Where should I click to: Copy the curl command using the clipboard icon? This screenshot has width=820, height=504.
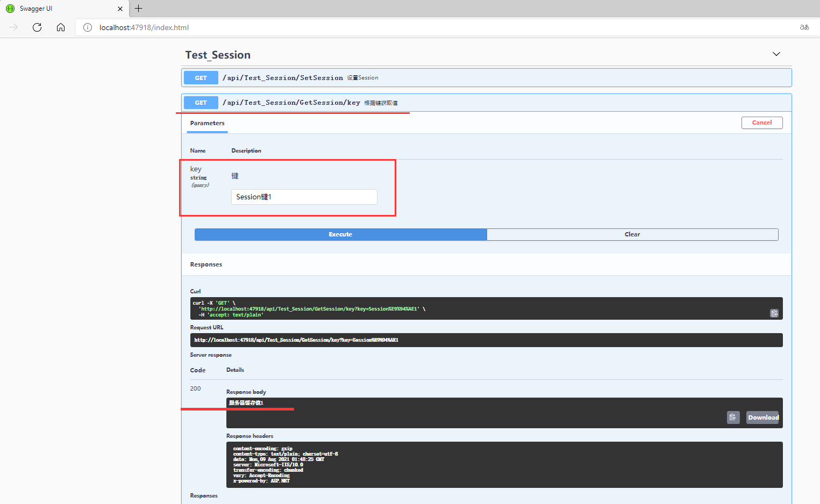pos(774,313)
